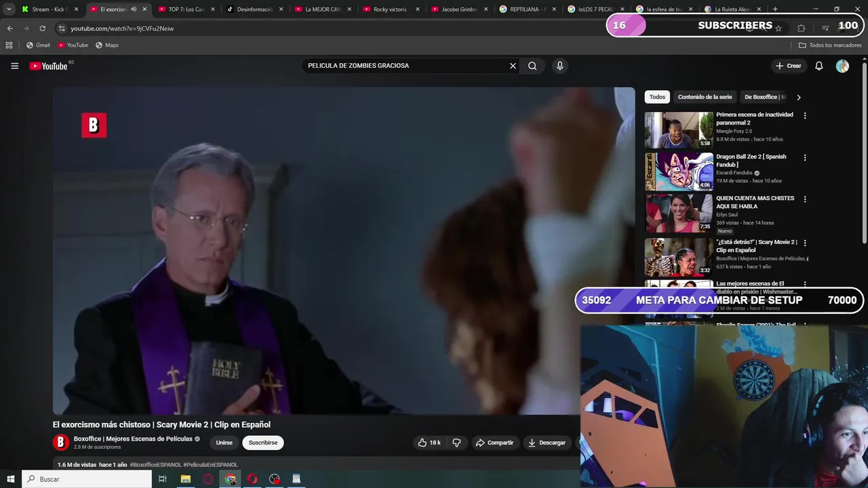868x488 pixels.
Task: Open the Chrome apps grid in bookmarks bar
Action: pos(9,45)
